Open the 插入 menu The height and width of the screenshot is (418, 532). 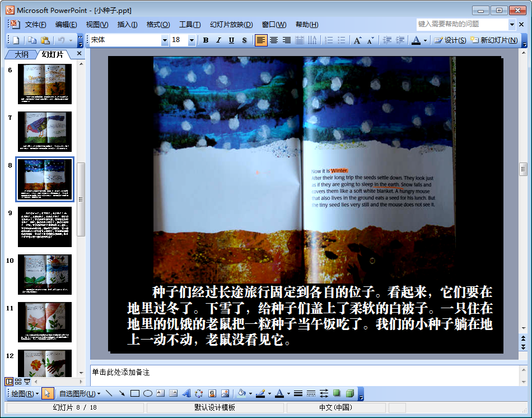127,25
